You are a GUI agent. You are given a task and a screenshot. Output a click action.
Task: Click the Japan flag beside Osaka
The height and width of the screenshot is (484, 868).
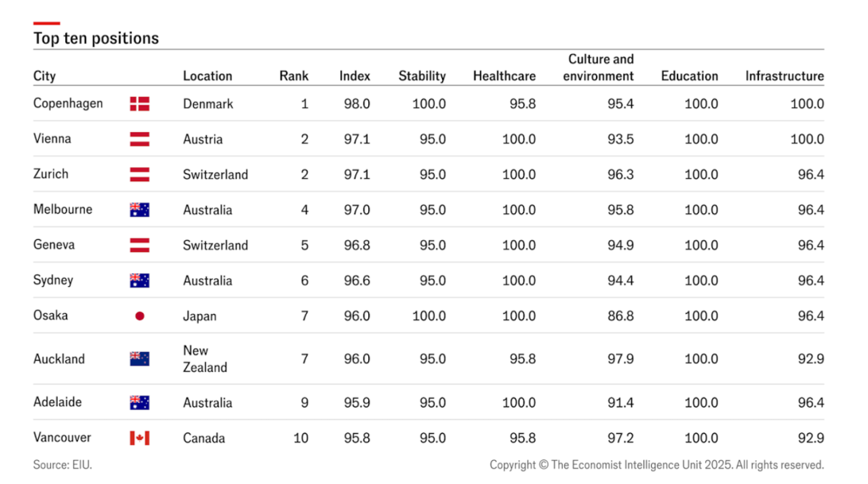(x=140, y=316)
